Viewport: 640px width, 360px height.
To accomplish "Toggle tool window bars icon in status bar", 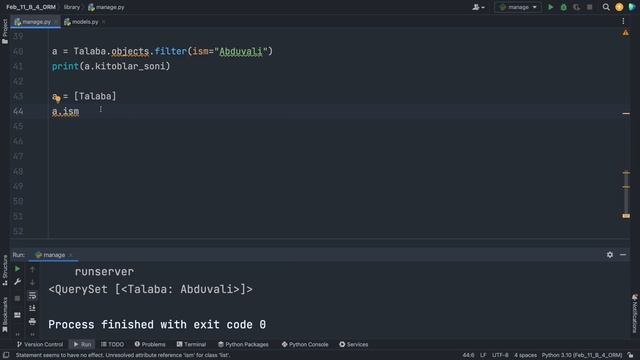I will [6, 355].
